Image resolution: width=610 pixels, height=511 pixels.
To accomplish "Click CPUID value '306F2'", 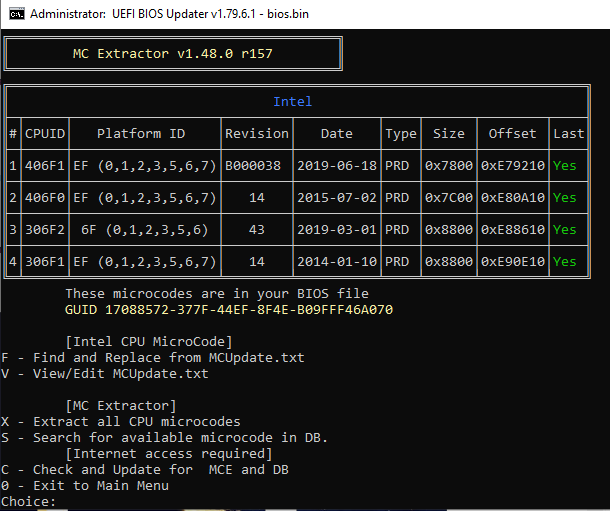I will tap(45, 229).
